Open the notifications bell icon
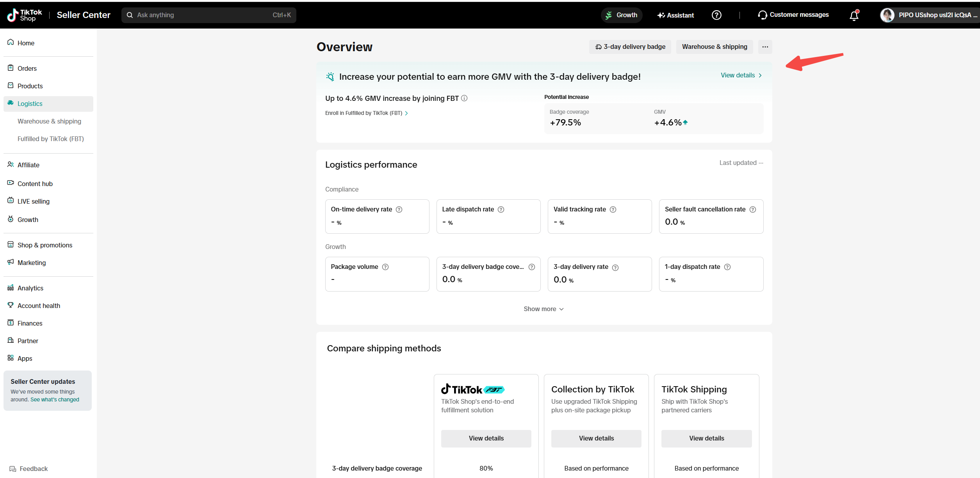This screenshot has width=980, height=478. 854,15
